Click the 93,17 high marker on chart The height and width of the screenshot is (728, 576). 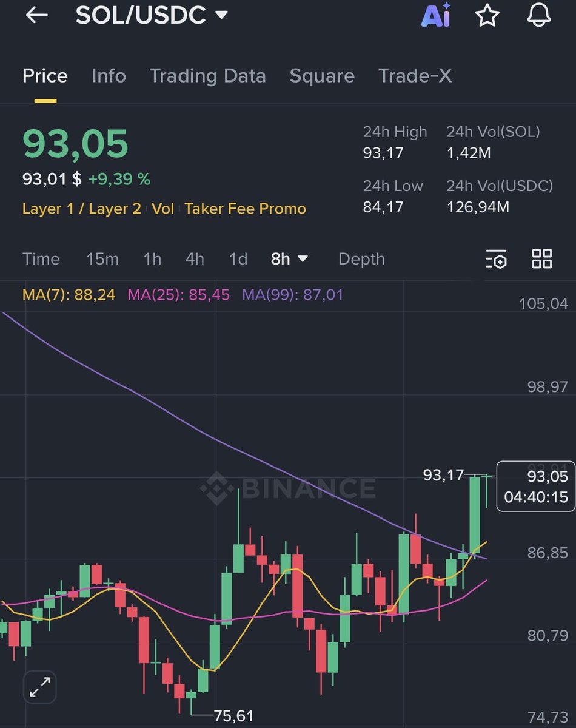(443, 475)
